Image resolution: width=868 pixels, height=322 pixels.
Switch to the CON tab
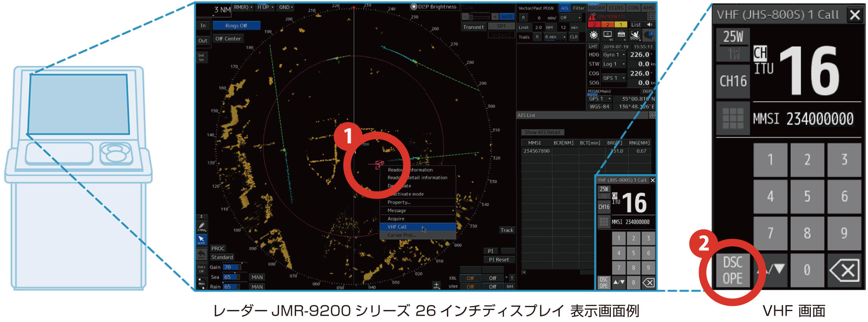633,8
